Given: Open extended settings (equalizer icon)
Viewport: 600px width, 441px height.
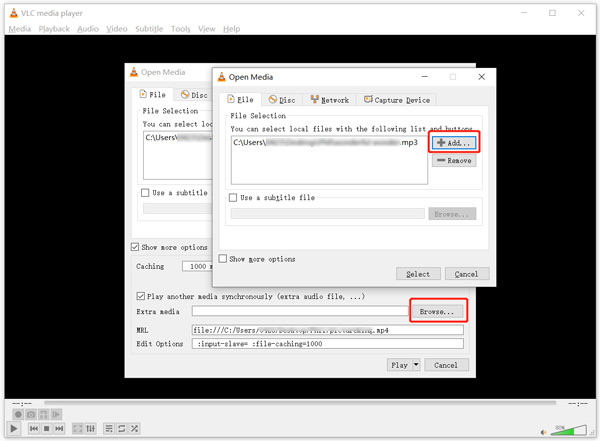Looking at the screenshot, I should pyautogui.click(x=91, y=428).
